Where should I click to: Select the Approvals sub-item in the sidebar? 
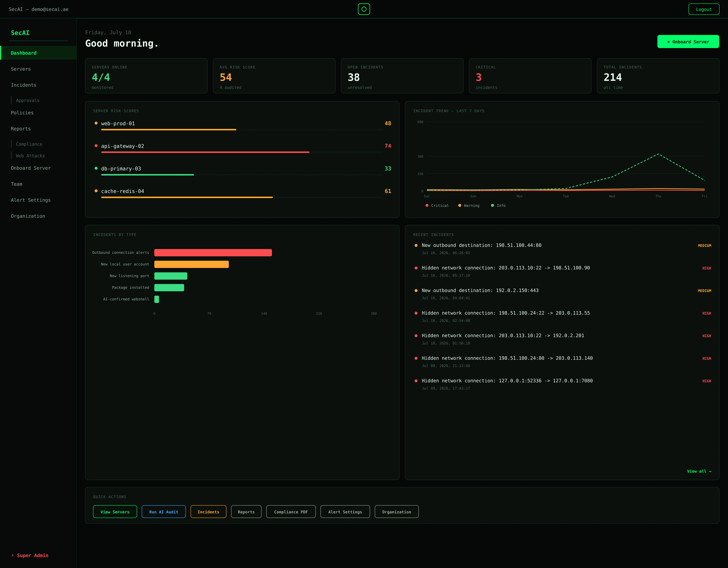(28, 100)
